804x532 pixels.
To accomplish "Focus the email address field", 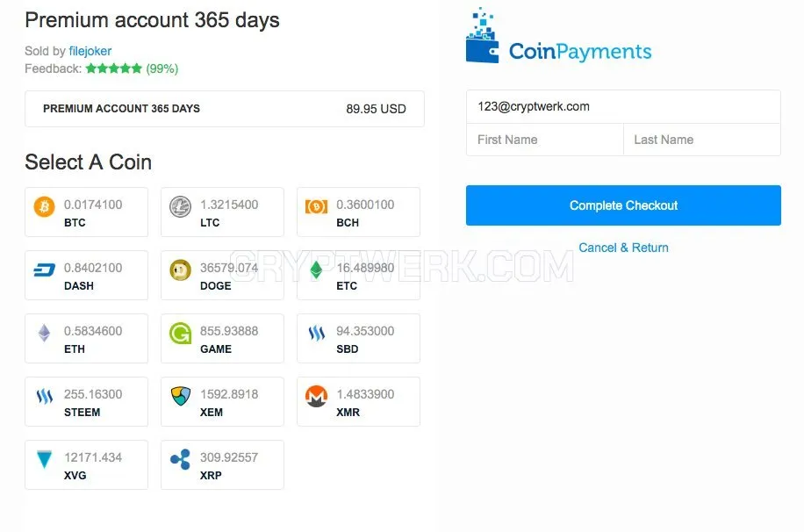I will (x=623, y=107).
